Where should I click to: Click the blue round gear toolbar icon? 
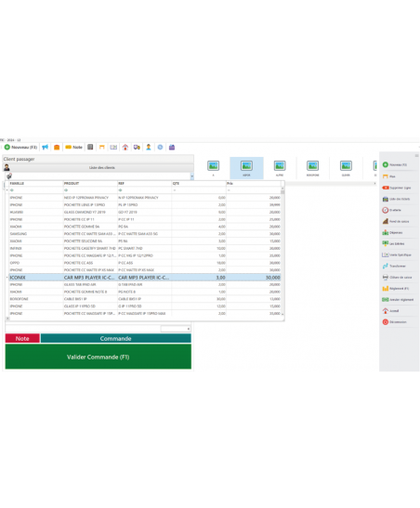coord(160,148)
